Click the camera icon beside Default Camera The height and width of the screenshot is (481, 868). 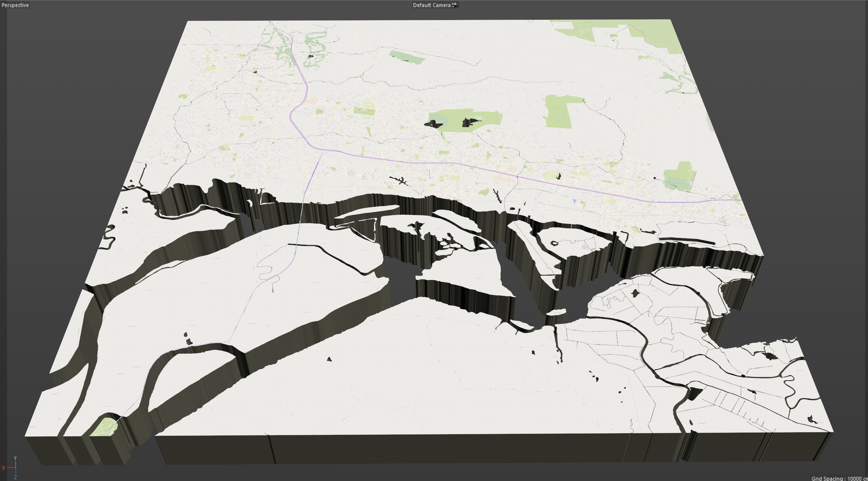point(454,5)
